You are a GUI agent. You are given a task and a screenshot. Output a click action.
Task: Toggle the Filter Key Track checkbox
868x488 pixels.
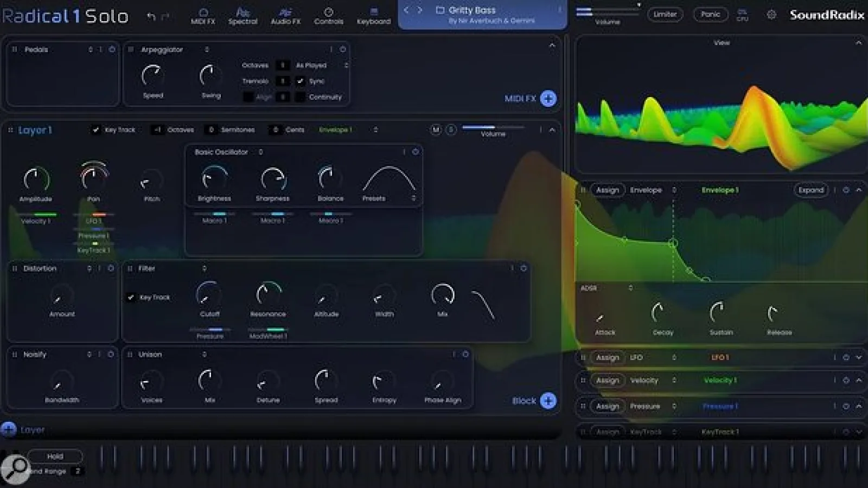coord(131,297)
